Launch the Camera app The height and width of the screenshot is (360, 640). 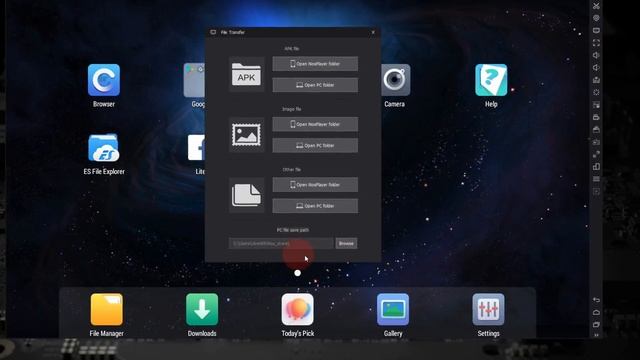point(394,80)
